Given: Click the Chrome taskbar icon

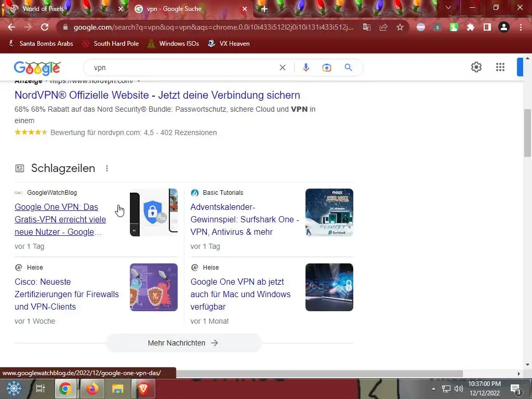Looking at the screenshot, I should click(65, 389).
